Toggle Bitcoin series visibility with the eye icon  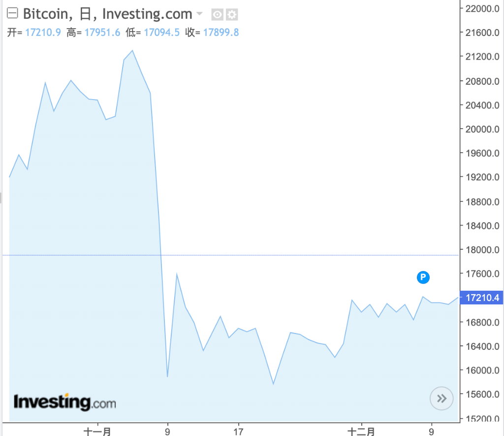[x=217, y=14]
